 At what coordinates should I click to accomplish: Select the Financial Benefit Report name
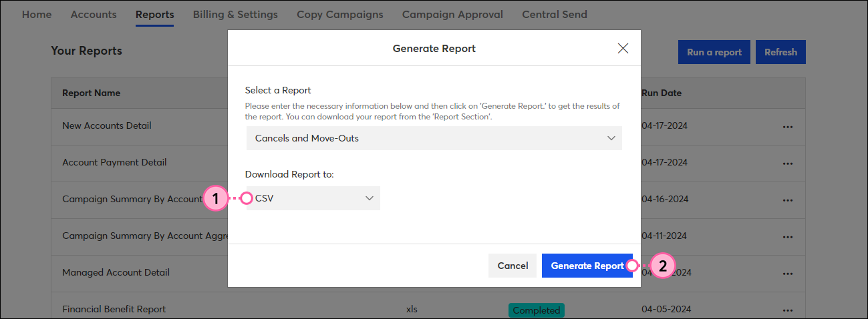click(114, 309)
